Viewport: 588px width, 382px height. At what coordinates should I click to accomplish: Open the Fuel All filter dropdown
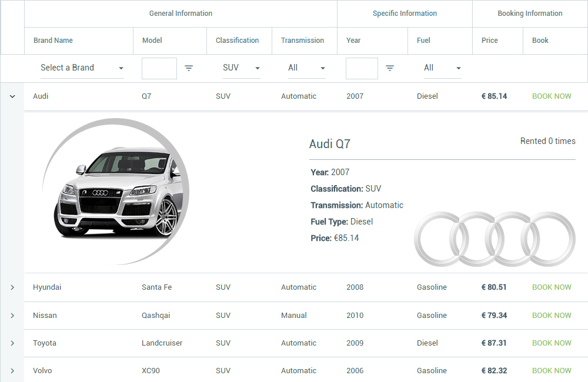[442, 68]
